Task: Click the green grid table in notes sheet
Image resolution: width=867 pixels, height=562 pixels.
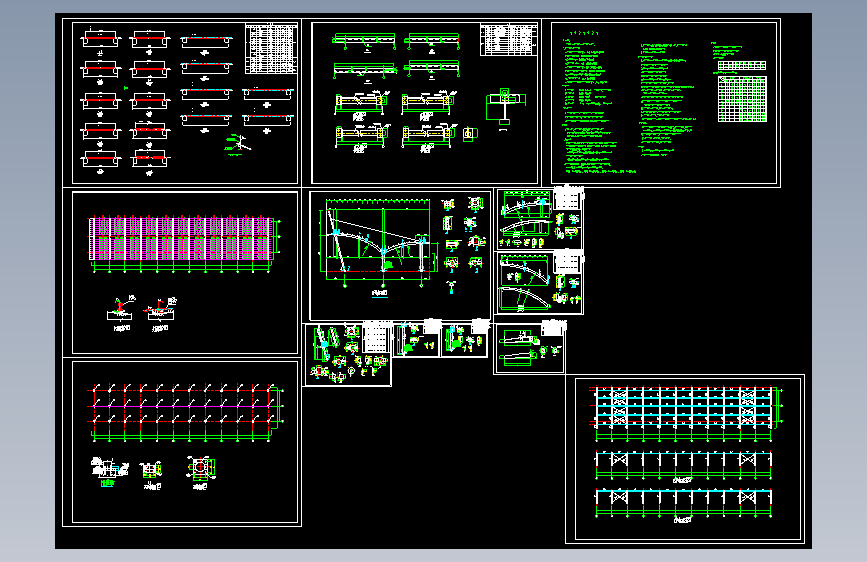Action: [x=742, y=99]
